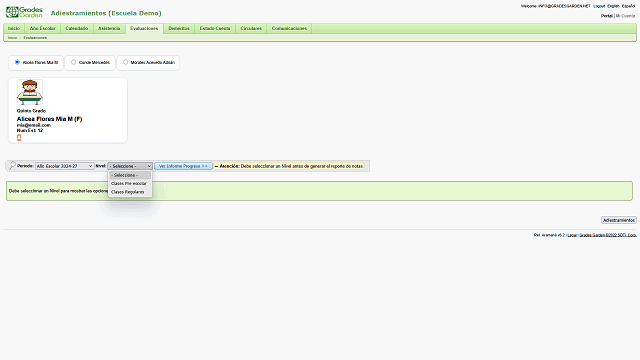The width and height of the screenshot is (640, 360).
Task: Click the Logout link
Action: tap(599, 6)
